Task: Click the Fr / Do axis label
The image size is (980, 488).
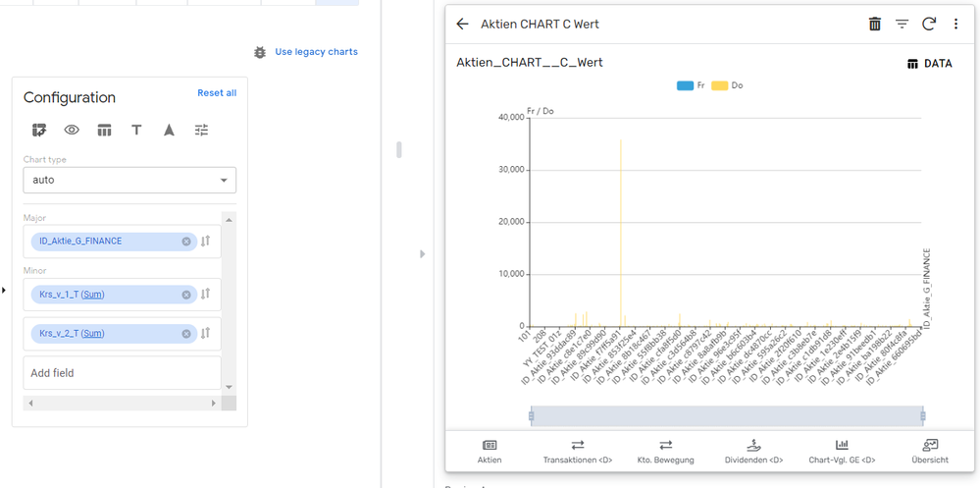Action: 541,111
